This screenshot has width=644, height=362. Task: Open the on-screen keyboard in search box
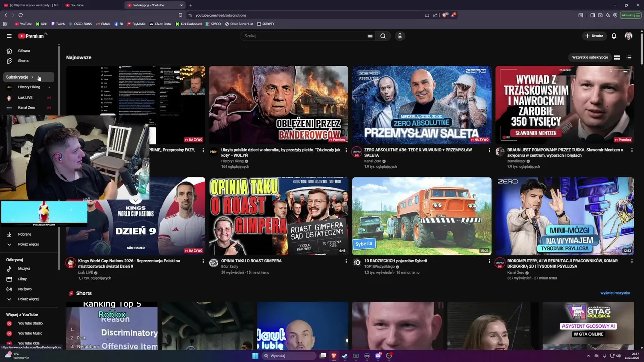370,36
